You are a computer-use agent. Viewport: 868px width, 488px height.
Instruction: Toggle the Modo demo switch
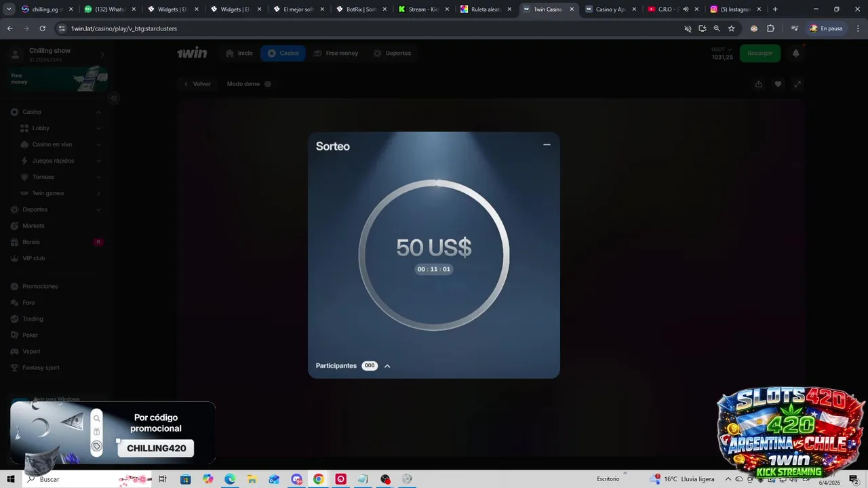(268, 84)
